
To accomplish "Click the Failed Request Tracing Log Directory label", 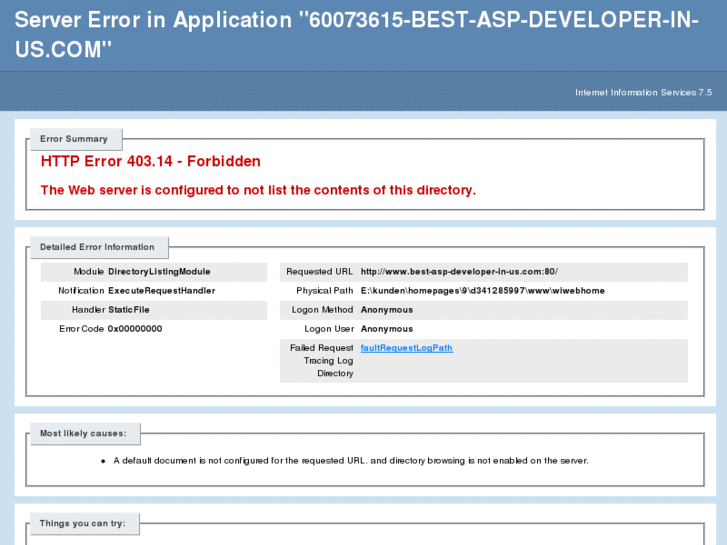I will click(x=321, y=360).
